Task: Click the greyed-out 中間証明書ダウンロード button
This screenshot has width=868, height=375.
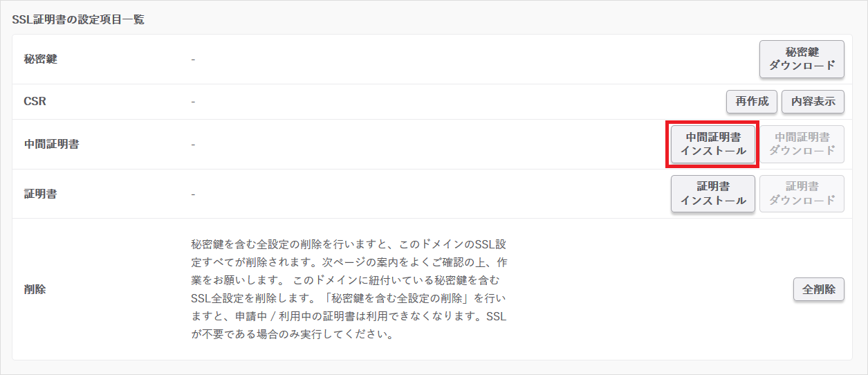Action: (x=802, y=144)
